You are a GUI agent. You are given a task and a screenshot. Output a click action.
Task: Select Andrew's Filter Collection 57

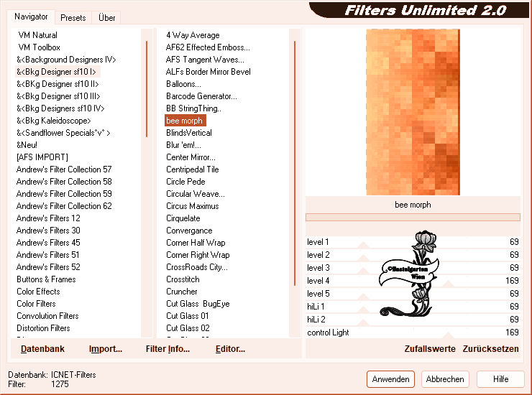pos(64,169)
